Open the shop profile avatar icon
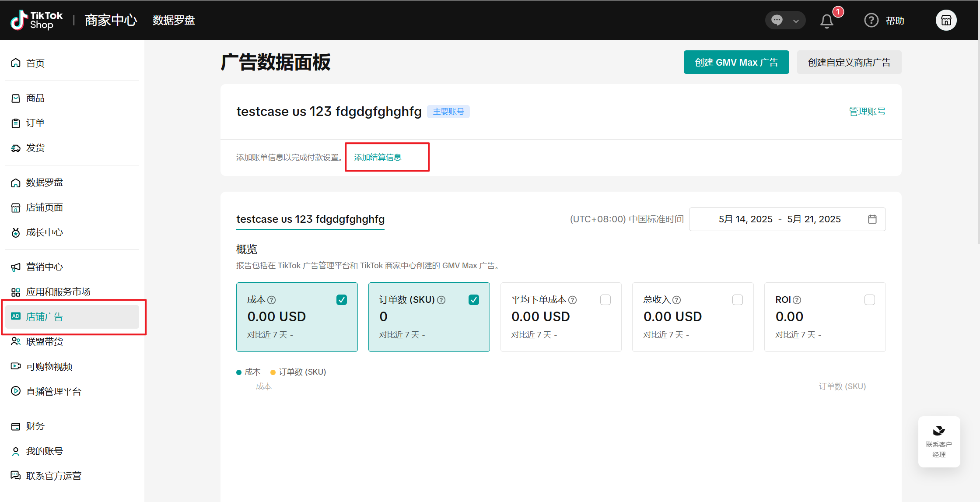 coord(946,20)
